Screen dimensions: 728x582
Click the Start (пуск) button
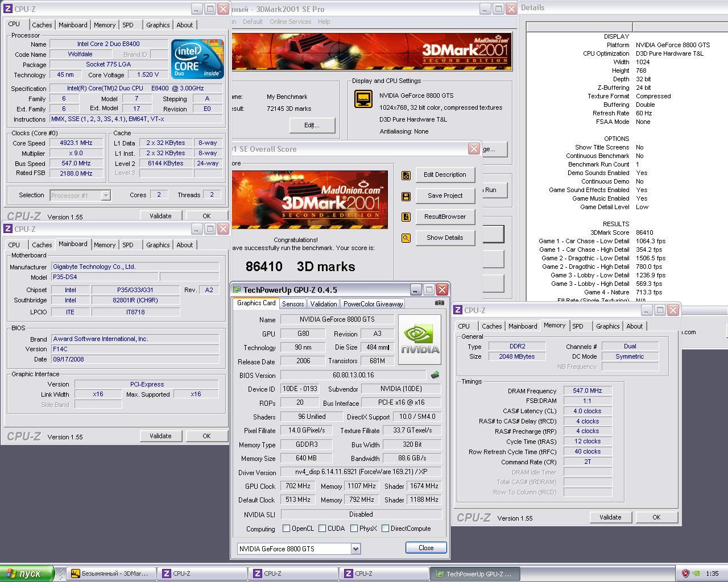point(27,573)
